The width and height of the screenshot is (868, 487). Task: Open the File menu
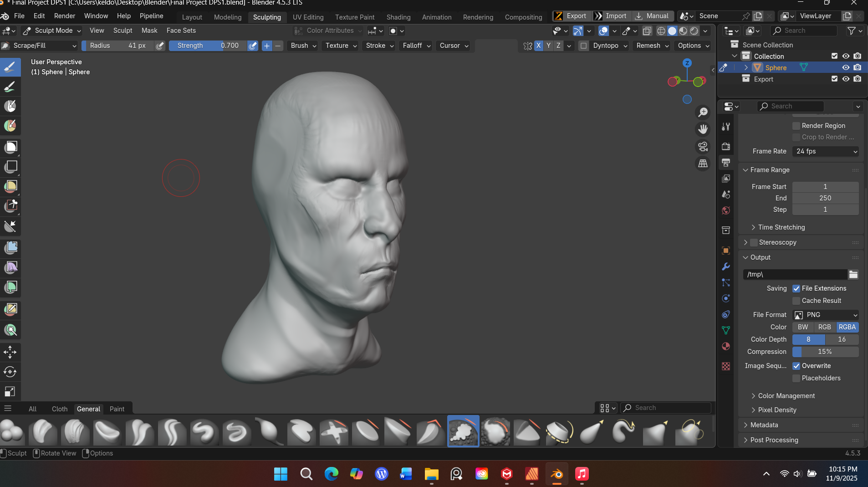point(19,16)
